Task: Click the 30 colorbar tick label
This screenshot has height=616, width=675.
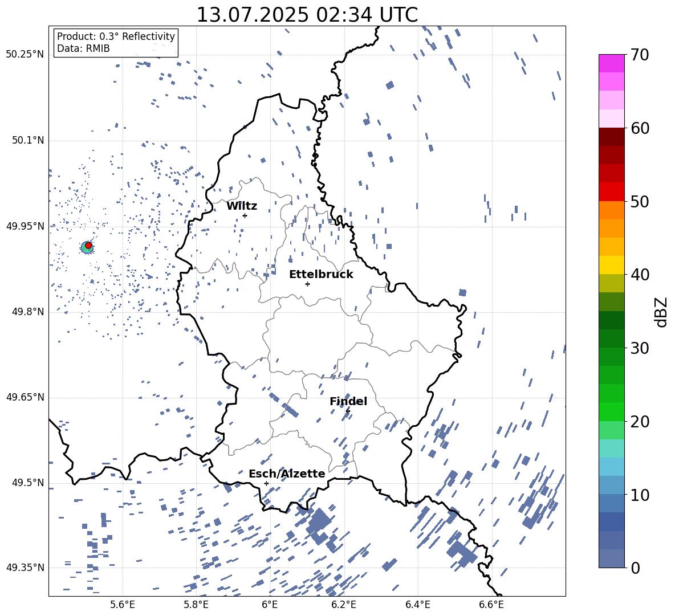Action: (640, 348)
